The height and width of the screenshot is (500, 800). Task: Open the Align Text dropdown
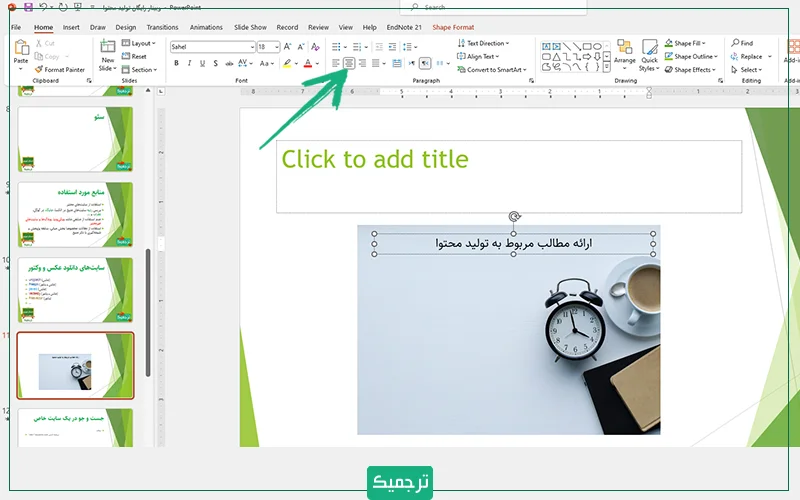point(478,56)
